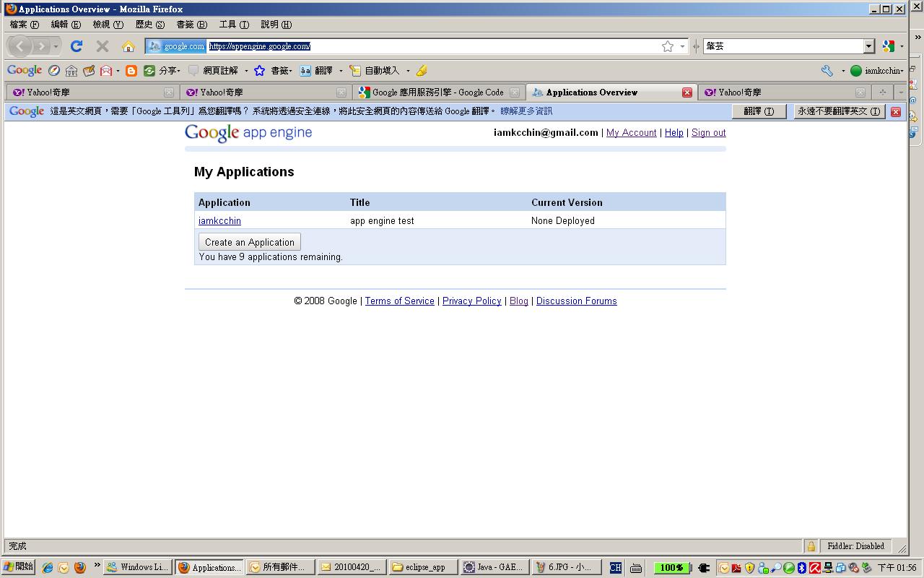Click the yellow highlighter icon

pos(422,70)
